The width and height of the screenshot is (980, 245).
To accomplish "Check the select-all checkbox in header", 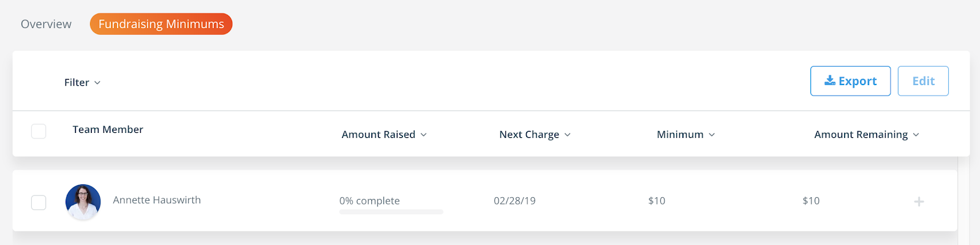I will pyautogui.click(x=39, y=131).
